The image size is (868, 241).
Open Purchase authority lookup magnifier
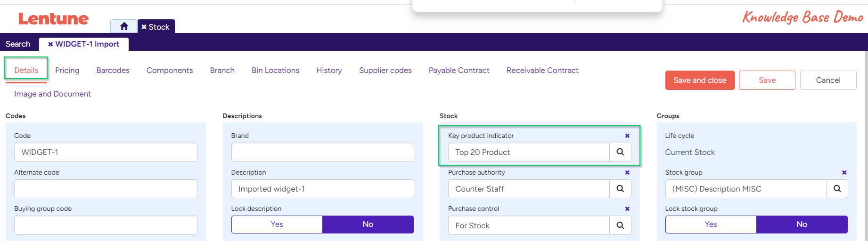[620, 189]
